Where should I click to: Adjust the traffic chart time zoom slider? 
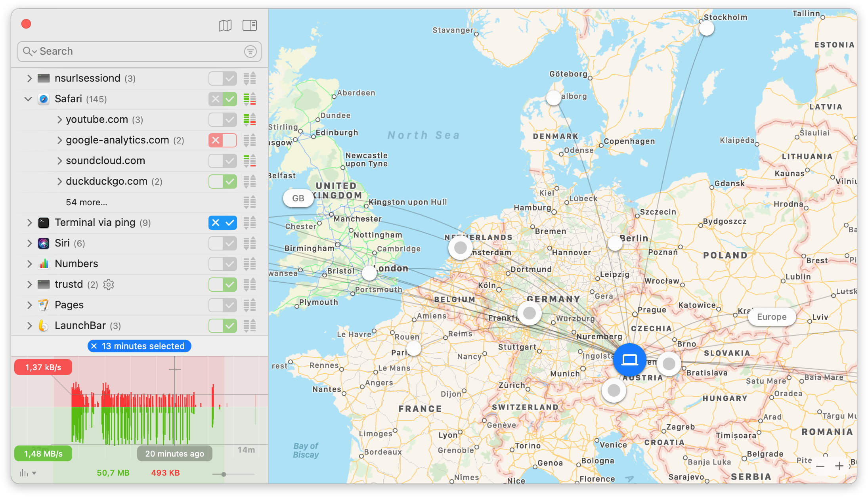[x=224, y=474]
